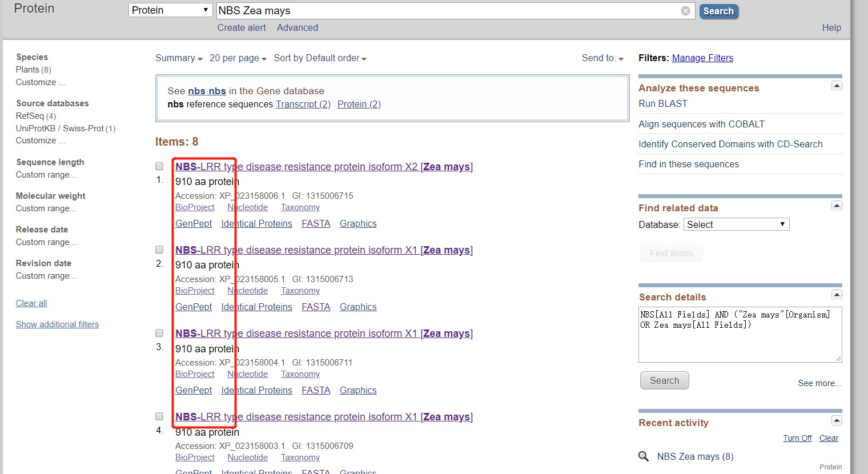The image size is (868, 474).
Task: Collapse the Find related data panel
Action: coord(837,206)
